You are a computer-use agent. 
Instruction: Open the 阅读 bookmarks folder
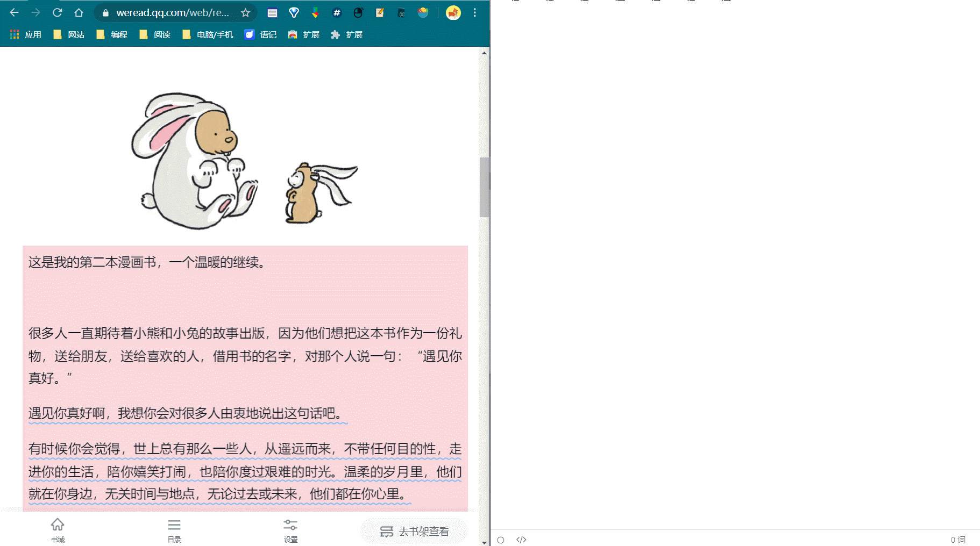[x=155, y=34]
